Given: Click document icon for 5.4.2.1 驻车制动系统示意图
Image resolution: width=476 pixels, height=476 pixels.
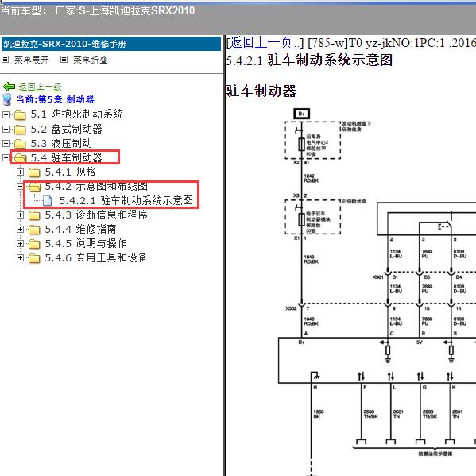Looking at the screenshot, I should point(48,201).
